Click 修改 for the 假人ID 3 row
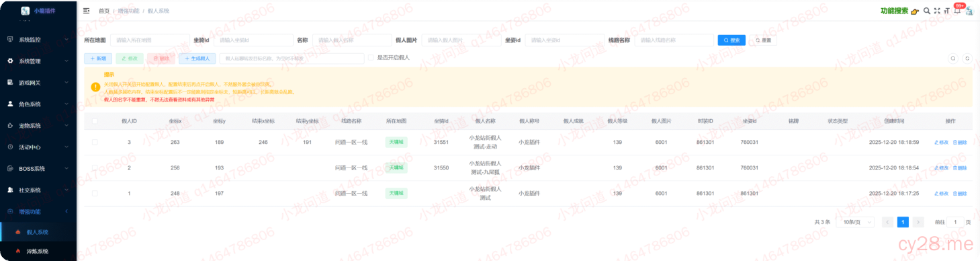This screenshot has width=980, height=261. pyautogui.click(x=941, y=142)
